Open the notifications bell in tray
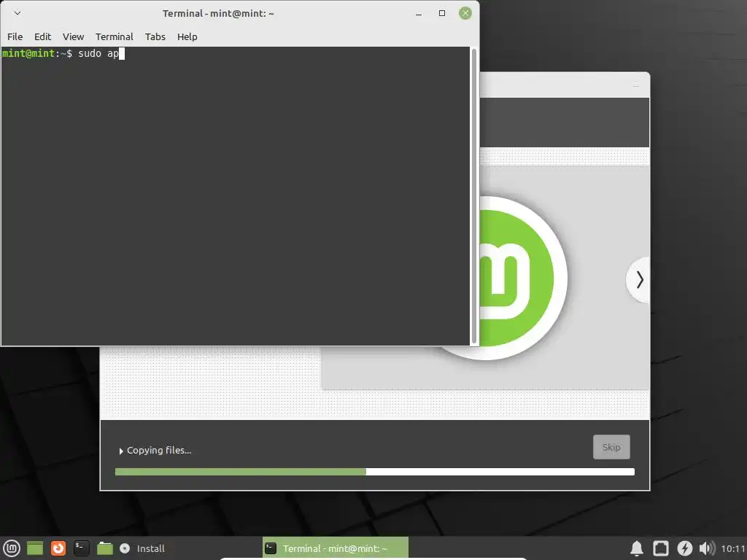This screenshot has width=747, height=560. coord(636,548)
